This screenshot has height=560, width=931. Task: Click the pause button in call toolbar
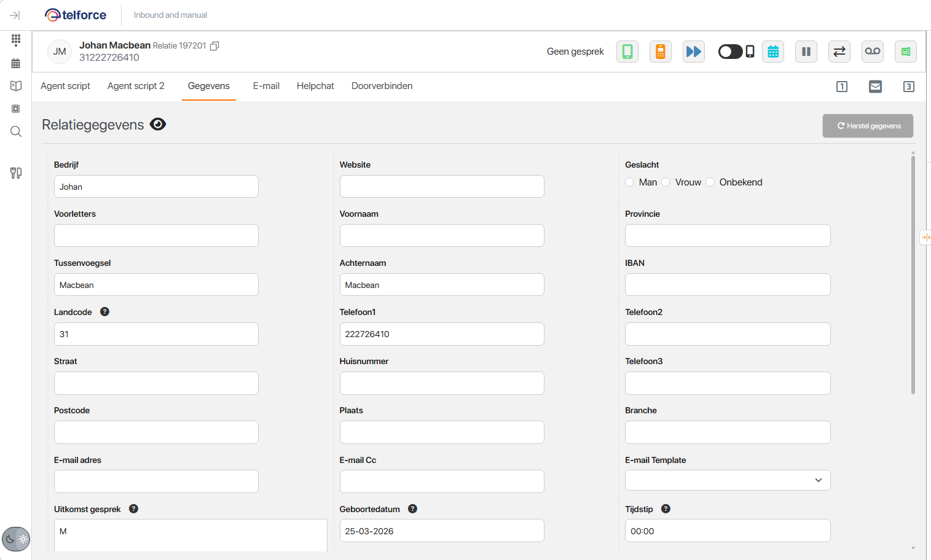[806, 52]
